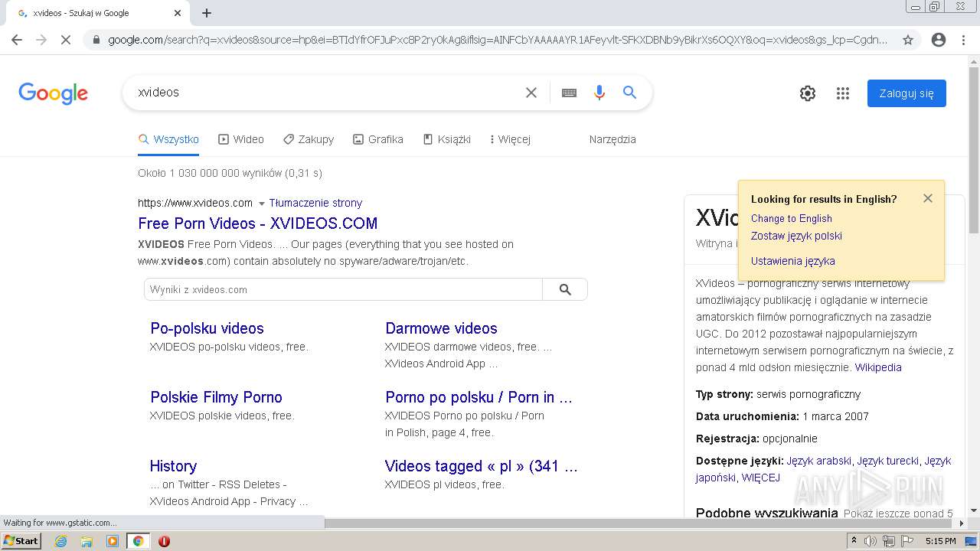Click the Język arabski link
Screen dimensions: 980x551
point(818,461)
